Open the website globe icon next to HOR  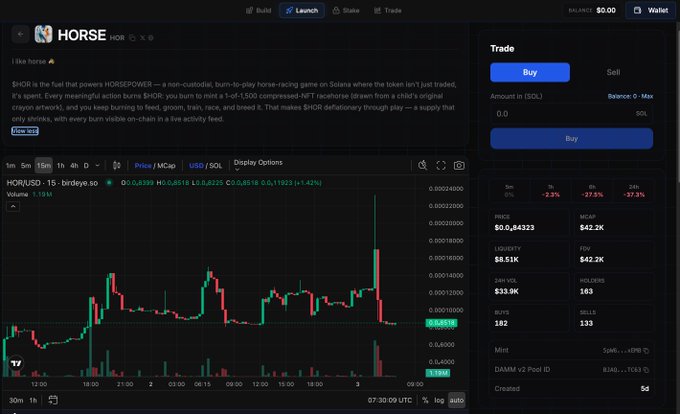click(x=151, y=38)
